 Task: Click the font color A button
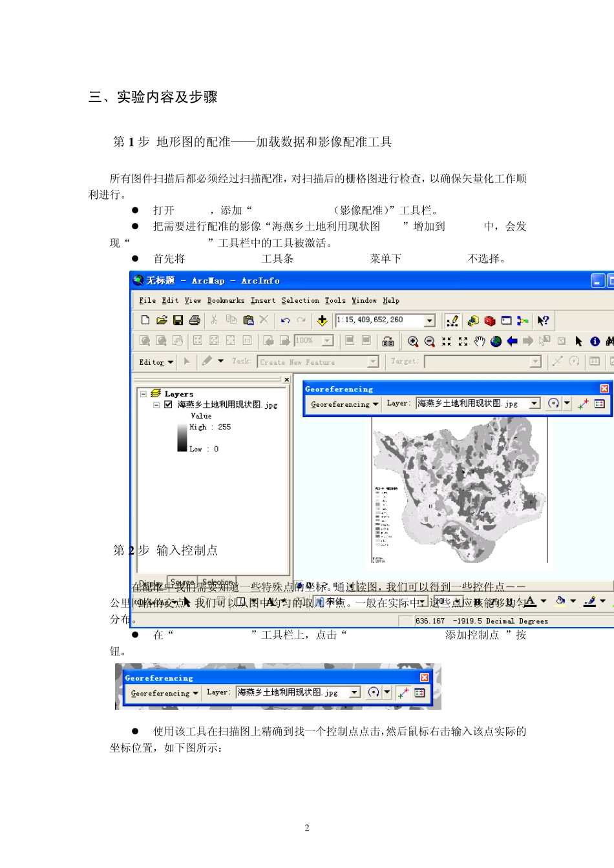coord(530,601)
